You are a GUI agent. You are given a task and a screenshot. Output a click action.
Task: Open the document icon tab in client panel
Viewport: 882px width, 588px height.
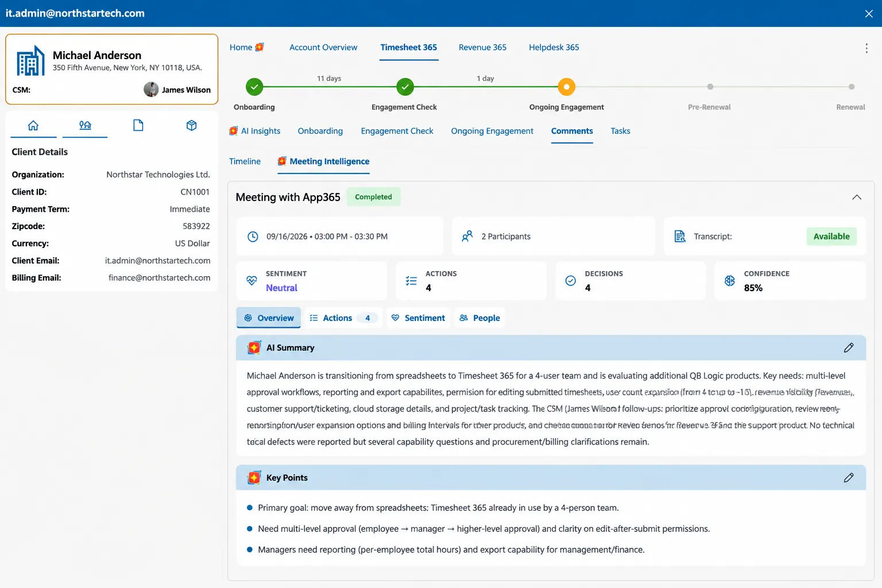[138, 125]
